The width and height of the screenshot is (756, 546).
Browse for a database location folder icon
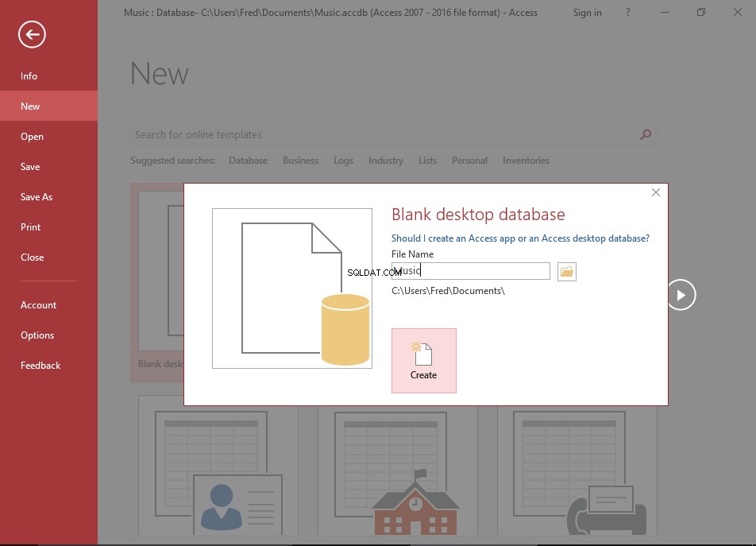click(566, 272)
